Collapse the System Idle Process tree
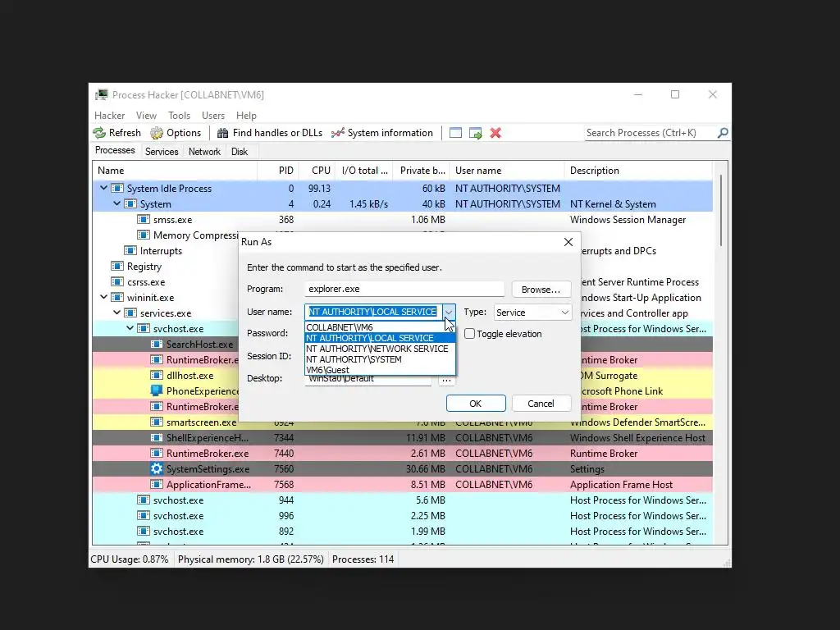 pos(104,188)
